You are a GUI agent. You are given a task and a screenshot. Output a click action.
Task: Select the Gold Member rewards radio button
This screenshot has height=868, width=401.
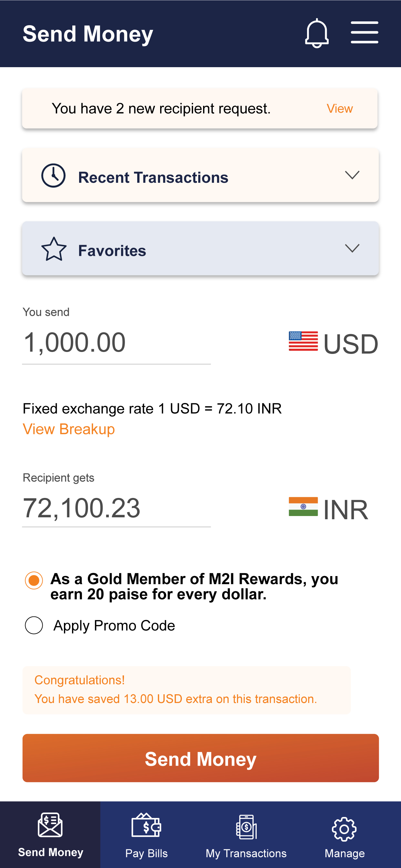(x=34, y=580)
